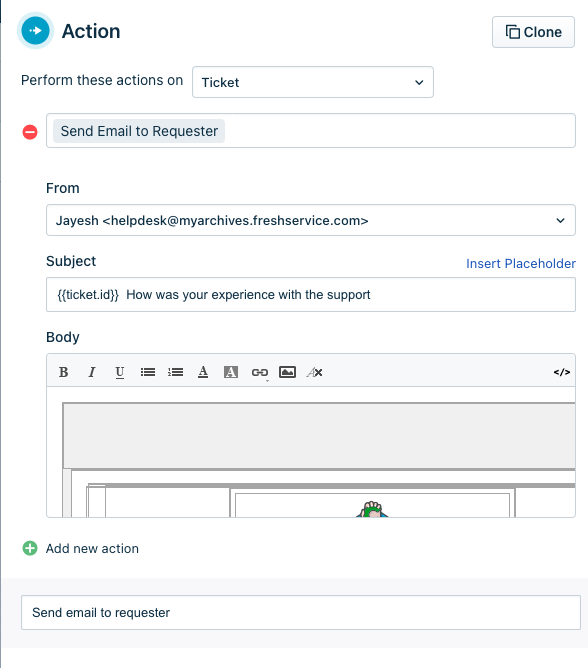Focus the Send email to requester field
Image resolution: width=588 pixels, height=668 pixels.
[x=301, y=612]
